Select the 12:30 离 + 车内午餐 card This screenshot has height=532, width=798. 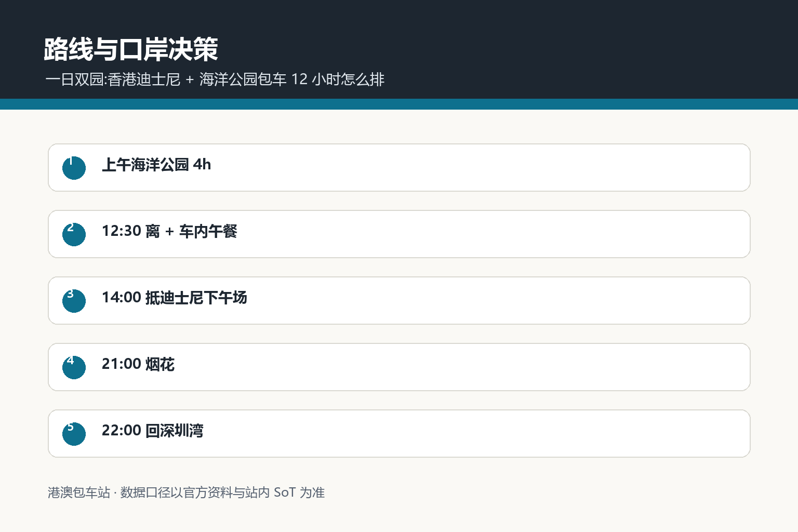(399, 234)
